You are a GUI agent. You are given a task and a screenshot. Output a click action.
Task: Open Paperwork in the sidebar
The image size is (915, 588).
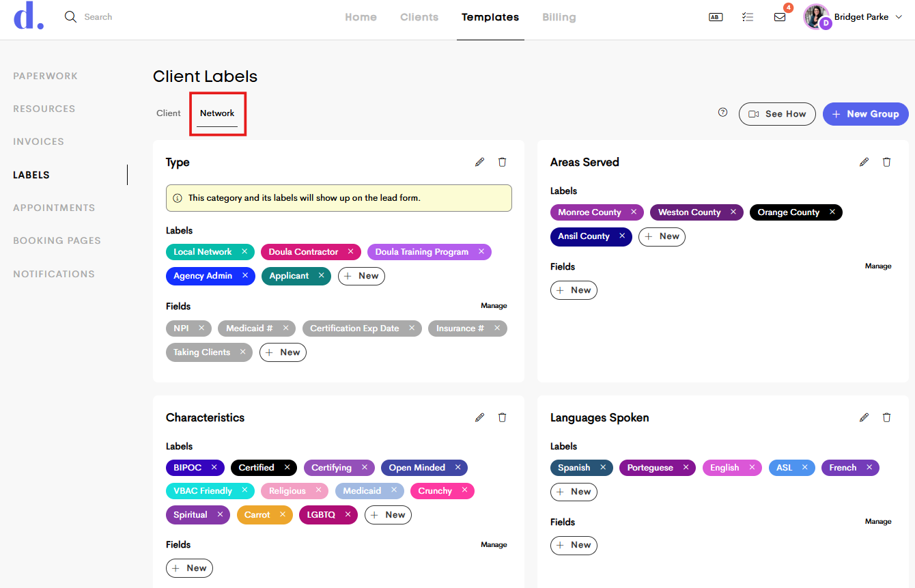pos(45,76)
